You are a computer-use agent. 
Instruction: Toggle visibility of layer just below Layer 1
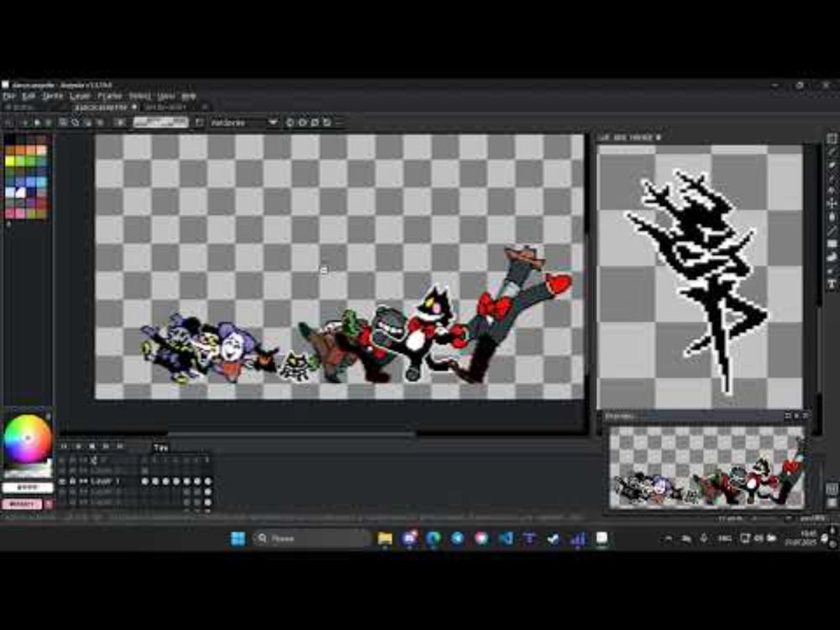point(62,491)
